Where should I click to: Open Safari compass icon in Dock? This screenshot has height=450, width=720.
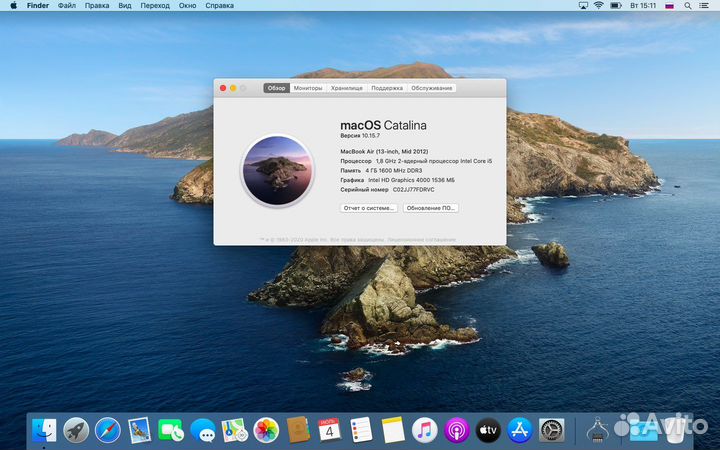tap(107, 430)
